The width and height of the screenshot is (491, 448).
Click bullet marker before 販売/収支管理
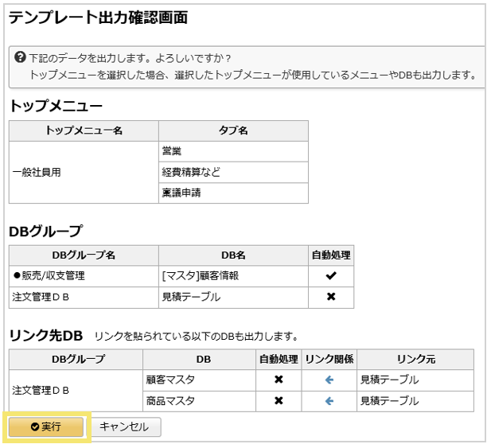[17, 276]
